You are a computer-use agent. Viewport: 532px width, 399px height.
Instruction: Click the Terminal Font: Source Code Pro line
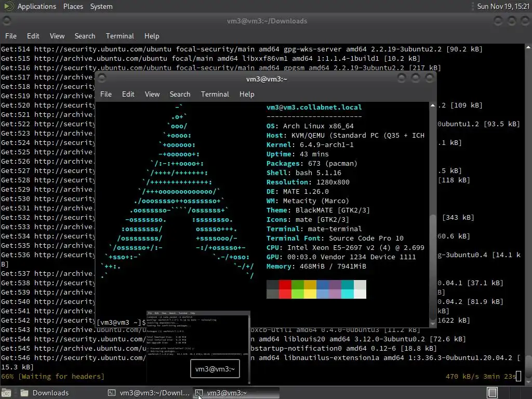pyautogui.click(x=335, y=238)
